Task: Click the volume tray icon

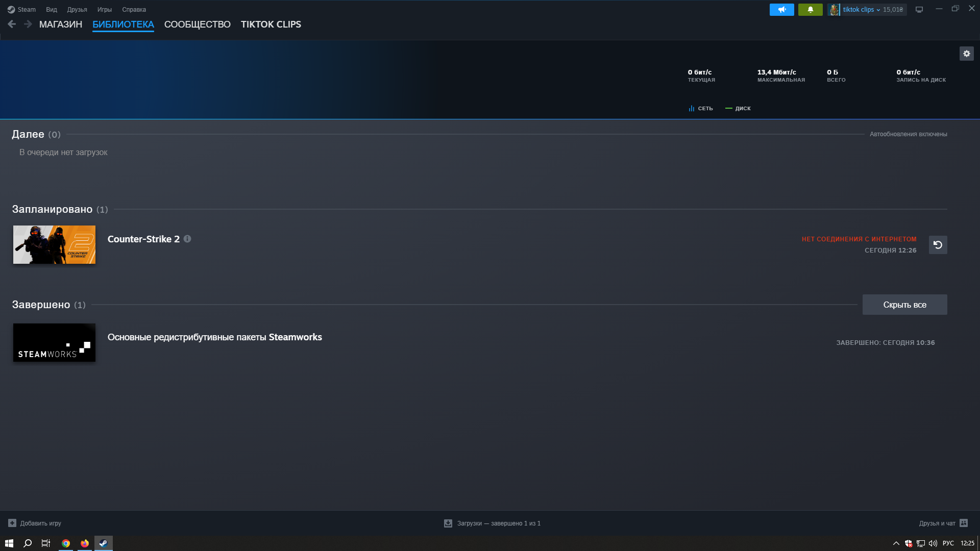Action: [933, 543]
